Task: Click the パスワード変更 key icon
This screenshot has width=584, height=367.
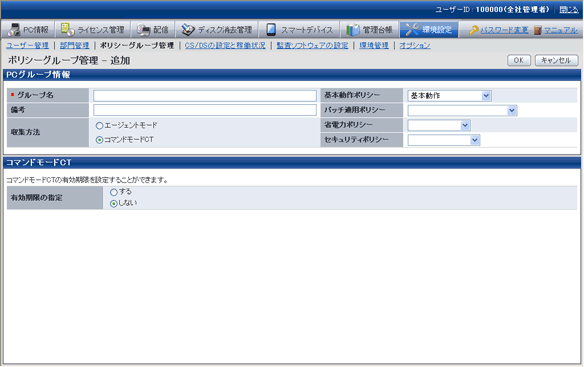Action: [473, 30]
